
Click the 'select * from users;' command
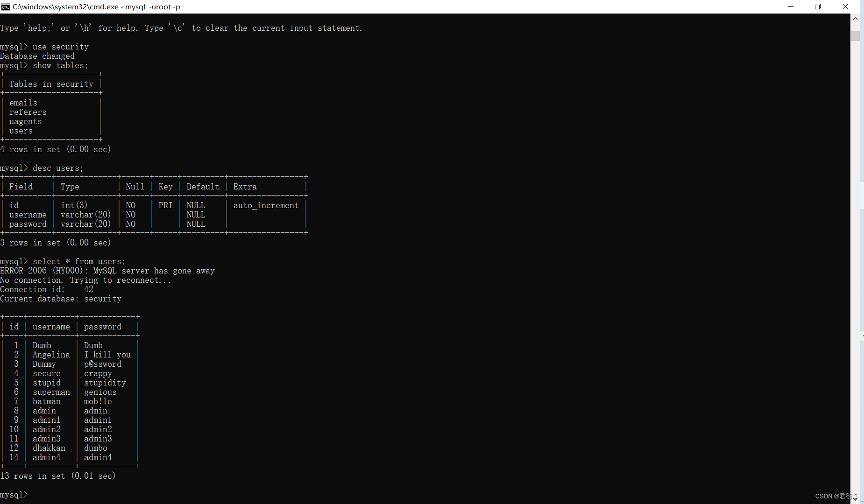point(79,261)
